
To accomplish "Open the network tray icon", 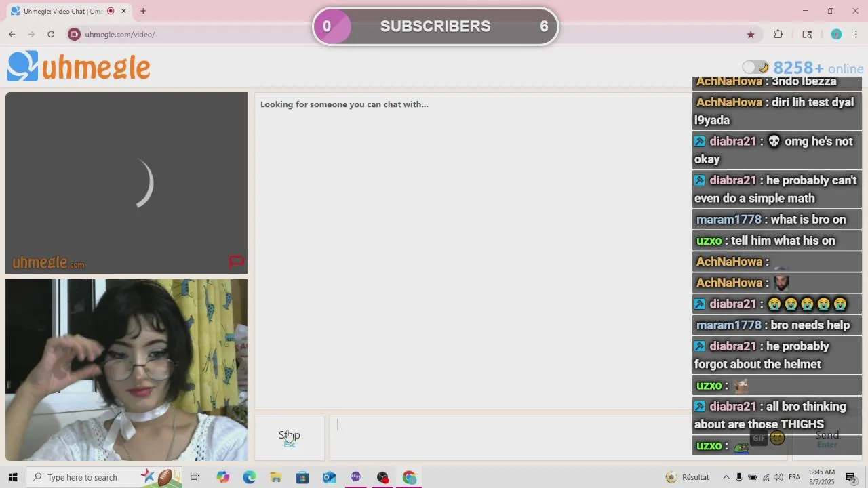I will (x=766, y=477).
